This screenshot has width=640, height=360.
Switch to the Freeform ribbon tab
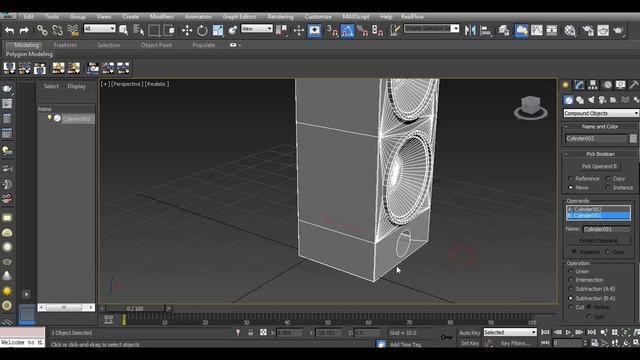[65, 45]
